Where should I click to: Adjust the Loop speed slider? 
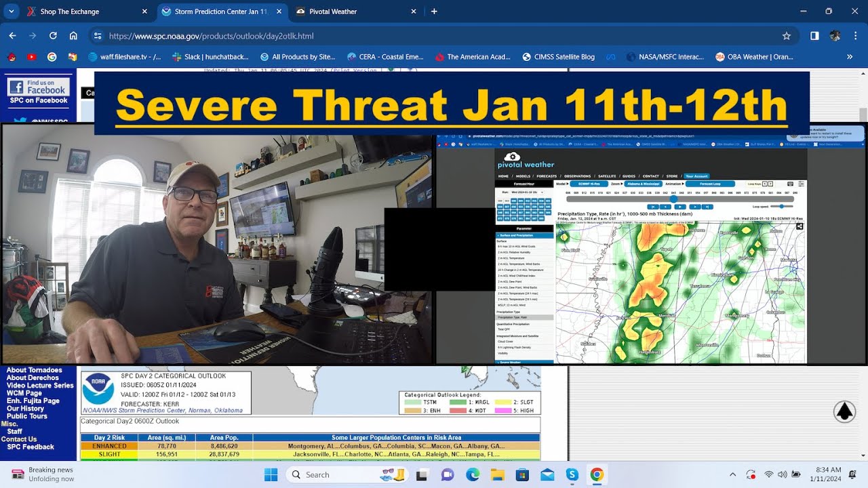point(781,206)
